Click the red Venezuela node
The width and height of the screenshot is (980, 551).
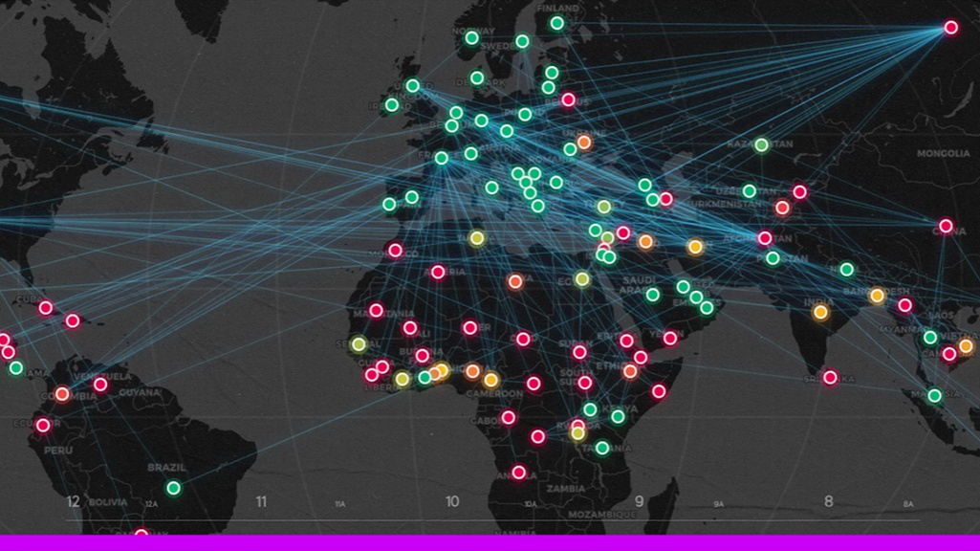click(x=100, y=385)
